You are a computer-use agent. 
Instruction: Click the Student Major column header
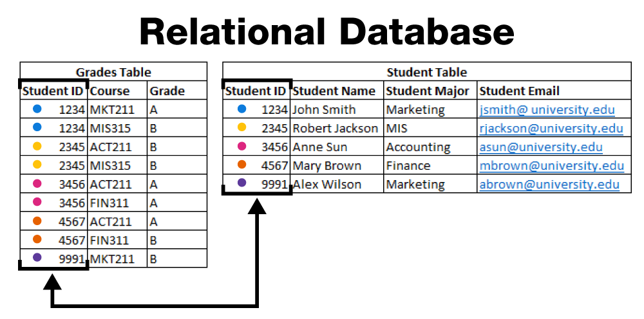click(430, 91)
